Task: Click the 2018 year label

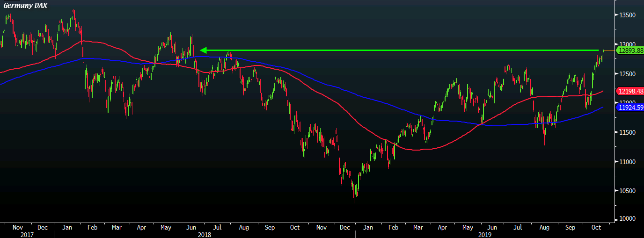Action: 204,234
